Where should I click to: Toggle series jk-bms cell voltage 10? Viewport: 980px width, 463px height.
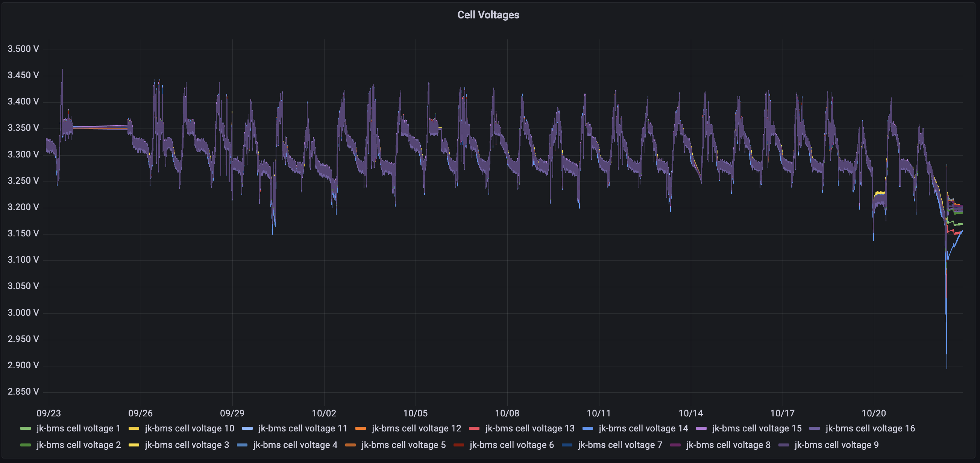pos(189,428)
